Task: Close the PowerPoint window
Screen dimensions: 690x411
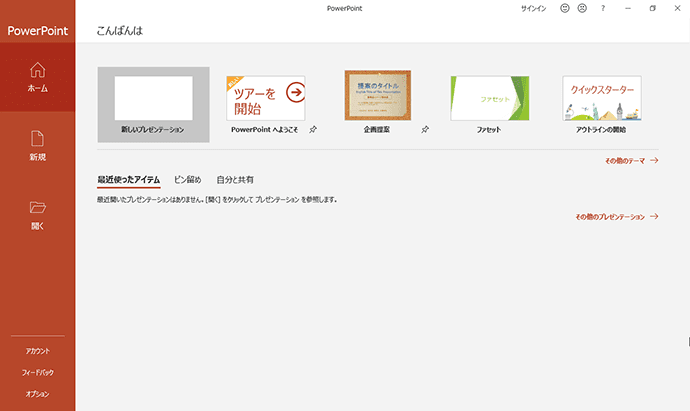Action: (677, 8)
